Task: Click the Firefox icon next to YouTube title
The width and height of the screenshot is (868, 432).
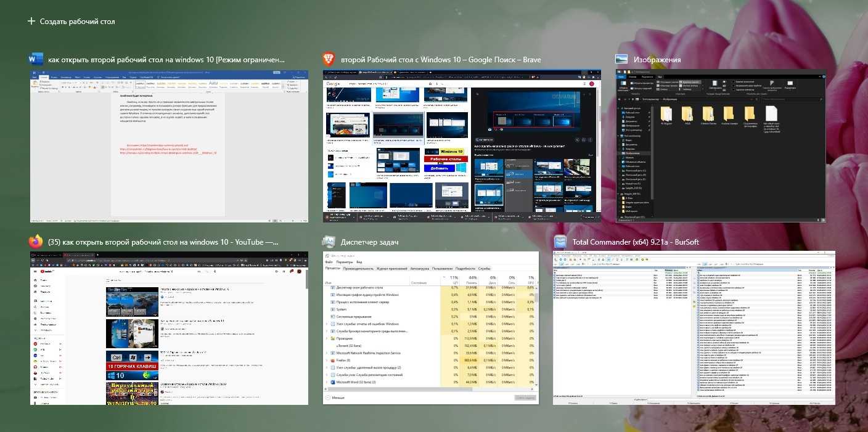Action: point(36,242)
